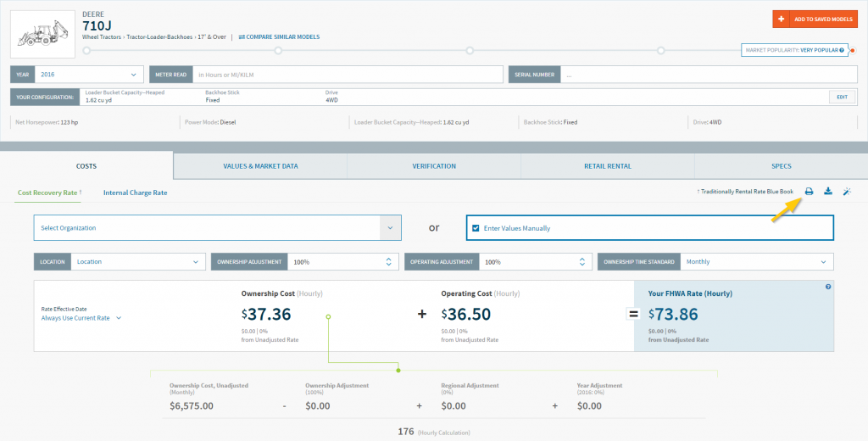Click the Wheel Tractors breadcrumb

[102, 37]
